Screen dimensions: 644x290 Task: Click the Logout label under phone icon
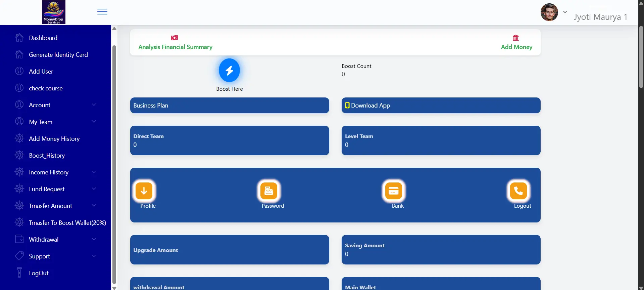(x=523, y=206)
